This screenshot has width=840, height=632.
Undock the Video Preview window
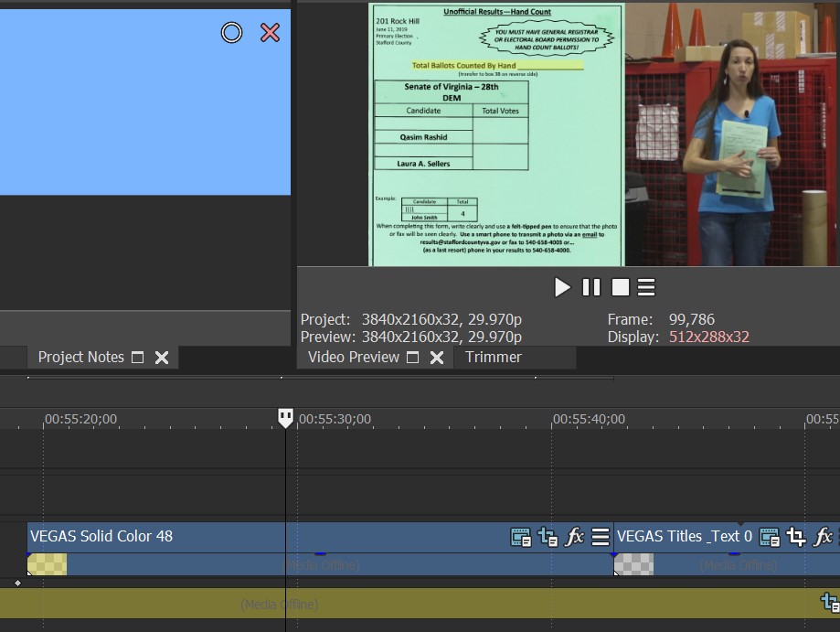click(412, 358)
